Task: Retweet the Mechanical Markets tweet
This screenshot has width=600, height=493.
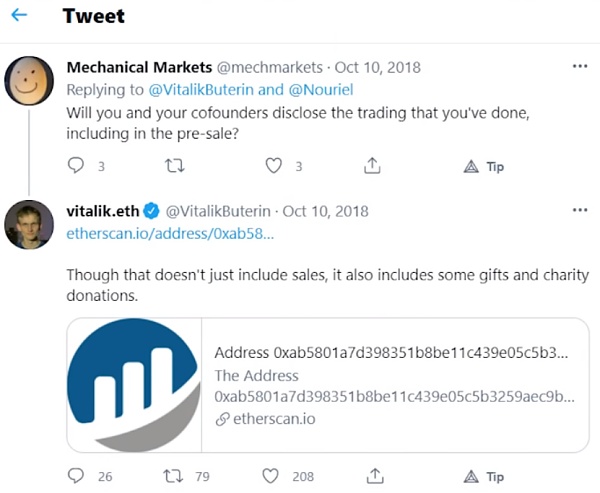Action: coord(174,166)
